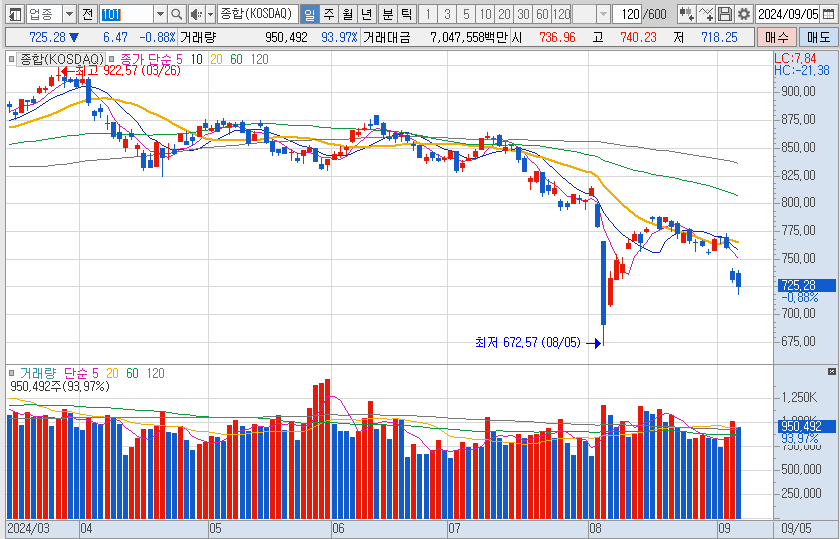Select the 60-day price moving average legend
840x539 pixels.
236,59
